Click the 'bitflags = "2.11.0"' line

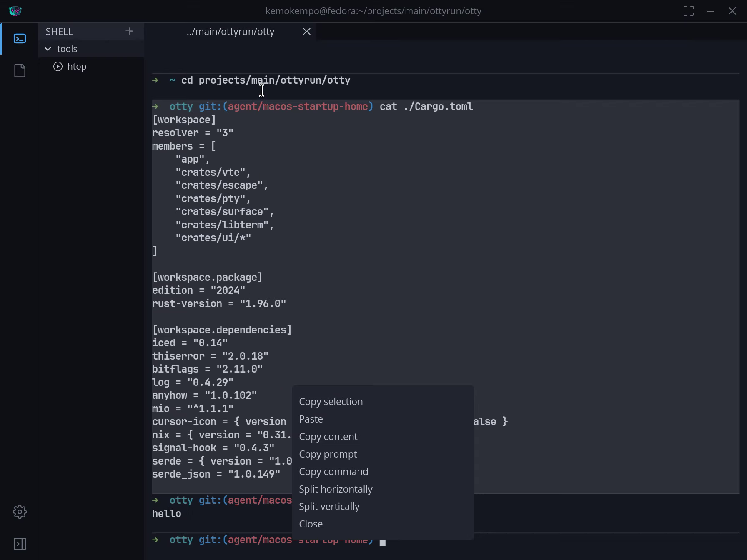pyautogui.click(x=207, y=369)
